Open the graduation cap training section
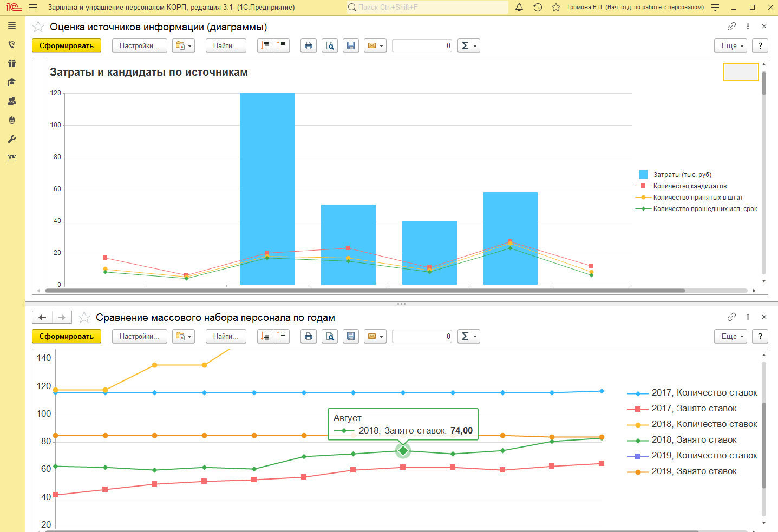The image size is (778, 532). click(12, 82)
